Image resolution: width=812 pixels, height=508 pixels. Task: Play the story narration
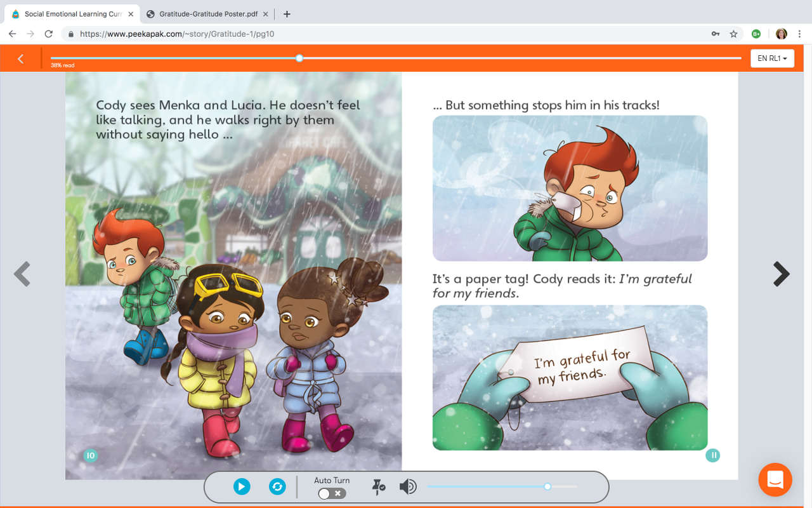241,487
